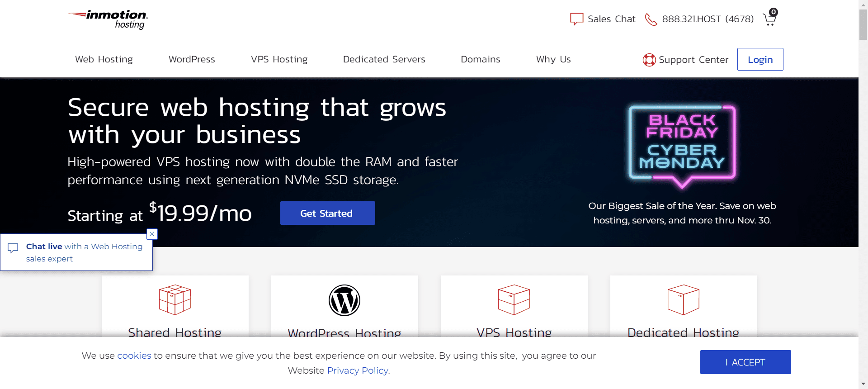Viewport: 868px width, 389px height.
Task: Click the InMotion Hosting logo
Action: 108,19
